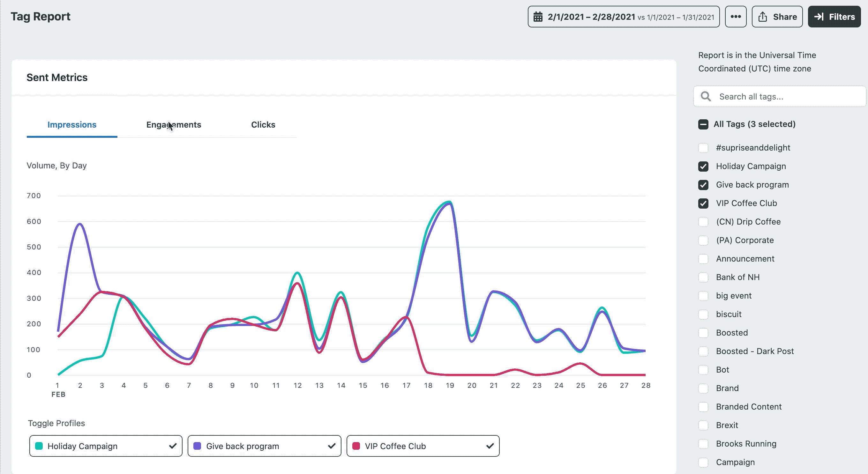
Task: Open the date range picker
Action: tap(623, 17)
